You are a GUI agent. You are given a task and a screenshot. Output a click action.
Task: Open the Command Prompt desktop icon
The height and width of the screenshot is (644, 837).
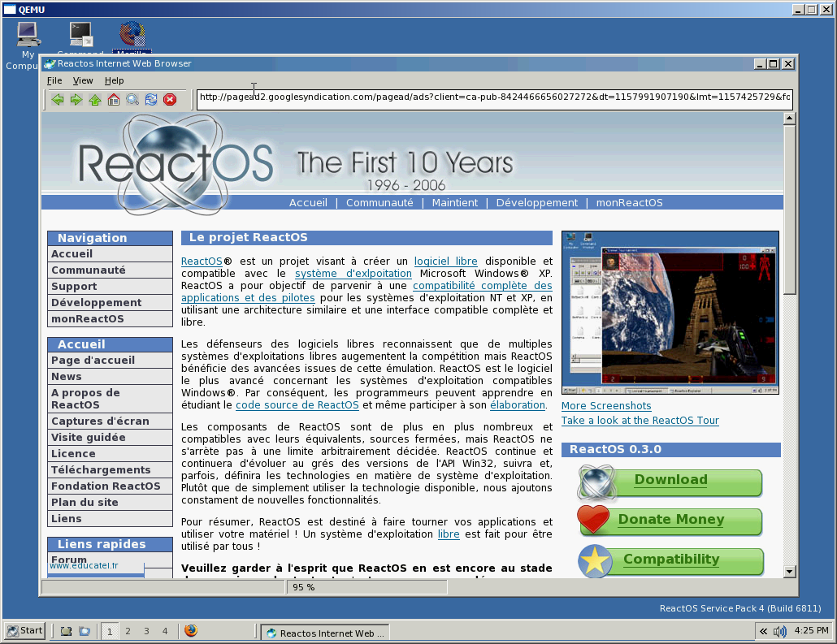coord(80,38)
